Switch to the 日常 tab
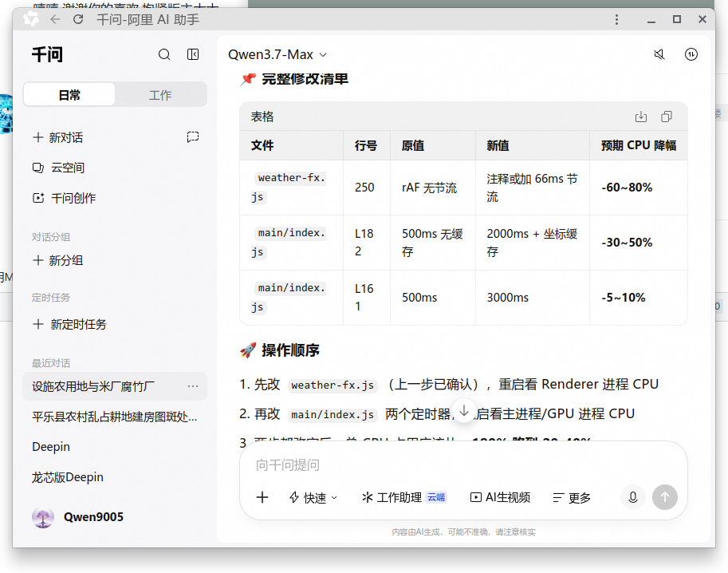Screen dimensions: 728x573 [x=69, y=95]
